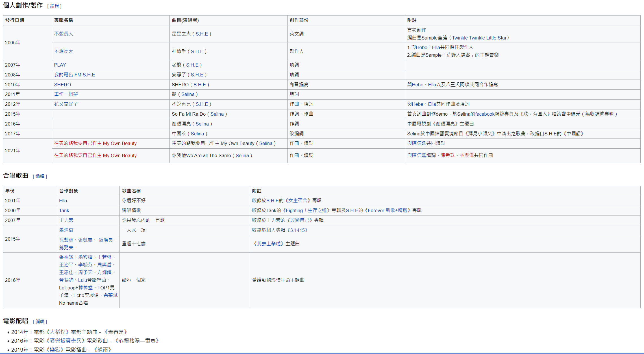Click the 張祖誠 link
Viewport: 644px width, 354px height.
pyautogui.click(x=66, y=257)
